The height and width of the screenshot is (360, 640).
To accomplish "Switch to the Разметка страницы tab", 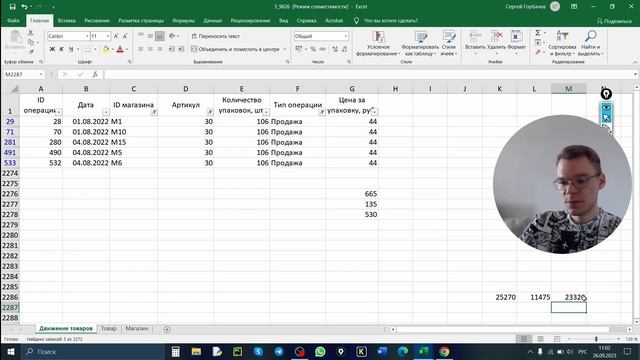I will pyautogui.click(x=141, y=20).
